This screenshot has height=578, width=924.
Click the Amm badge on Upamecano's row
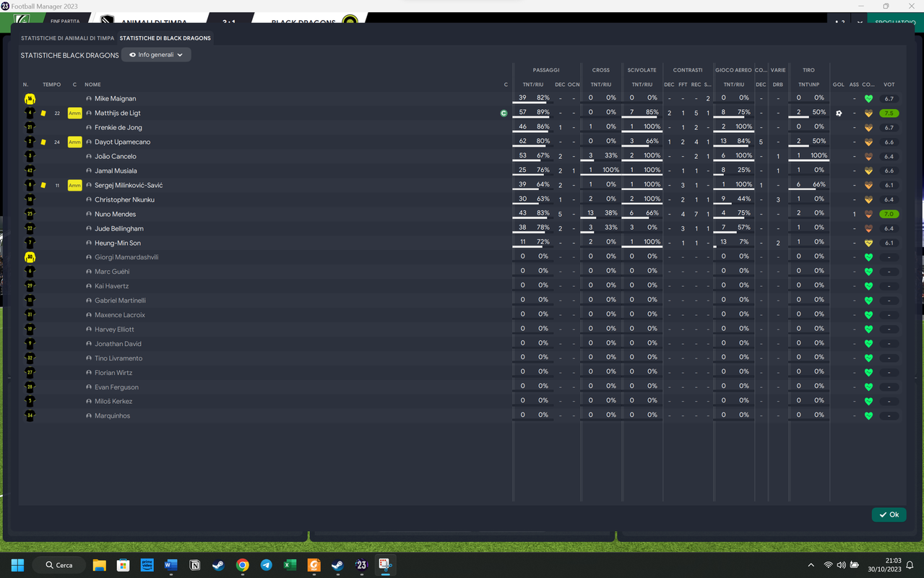tap(74, 142)
